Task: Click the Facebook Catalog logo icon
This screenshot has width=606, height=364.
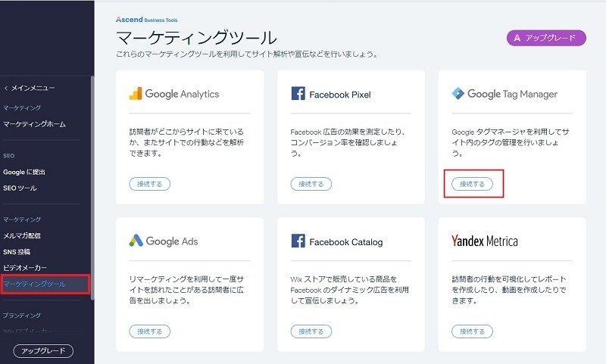Action: (x=298, y=241)
